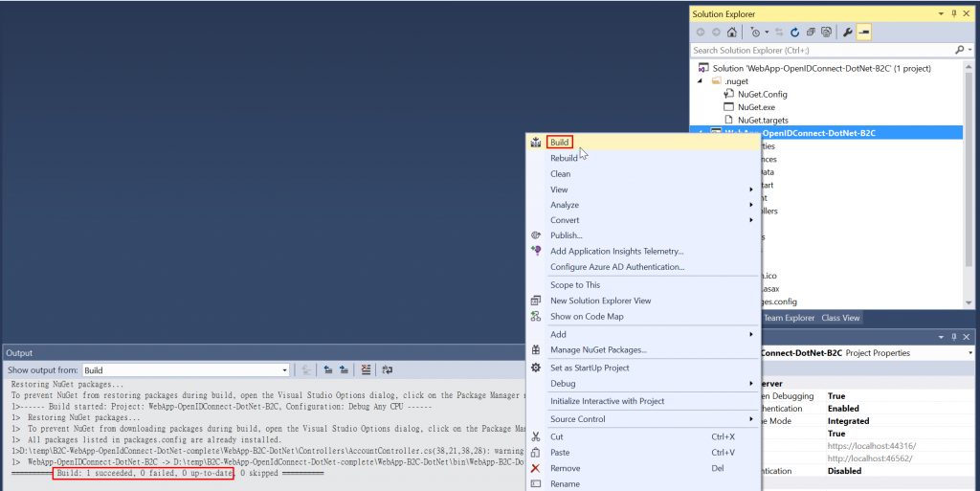The image size is (980, 491).
Task: Select the .nuget folder
Action: coord(736,81)
